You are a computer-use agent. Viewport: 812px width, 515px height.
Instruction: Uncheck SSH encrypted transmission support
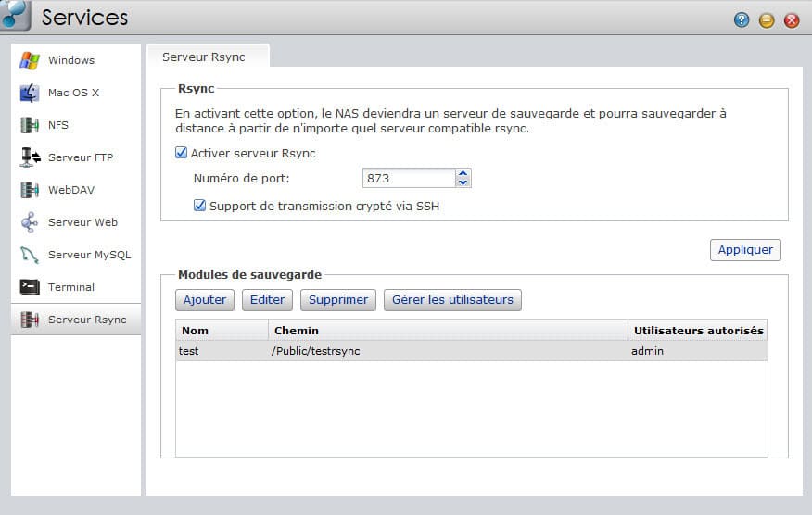click(x=199, y=206)
